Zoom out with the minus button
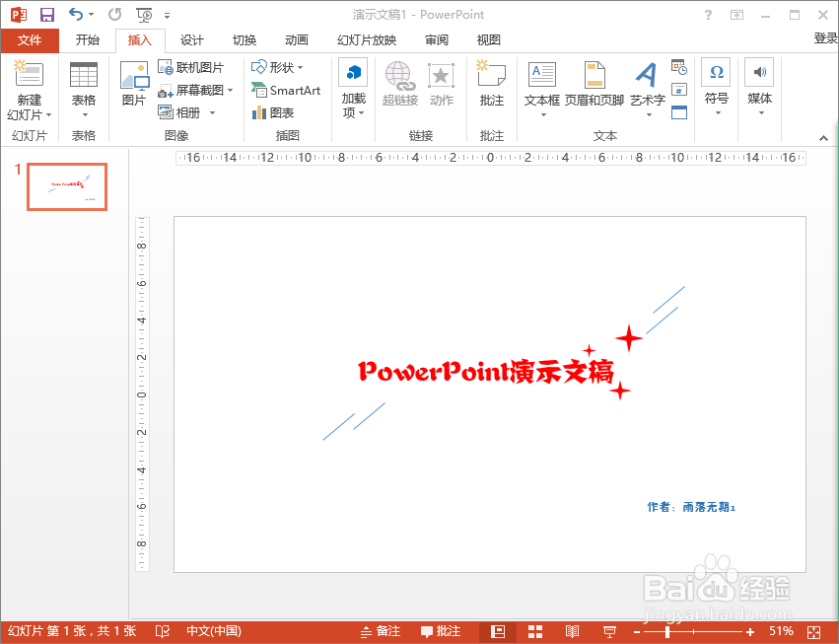The image size is (839, 644). click(x=637, y=632)
